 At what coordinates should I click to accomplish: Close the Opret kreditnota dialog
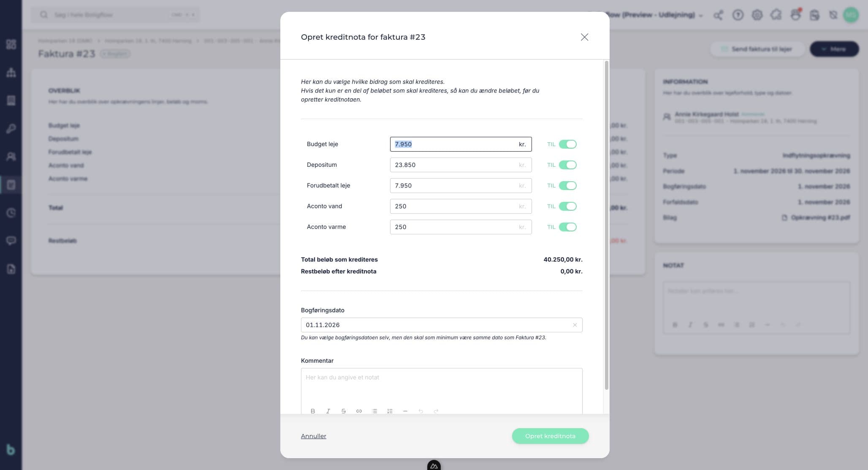(584, 37)
